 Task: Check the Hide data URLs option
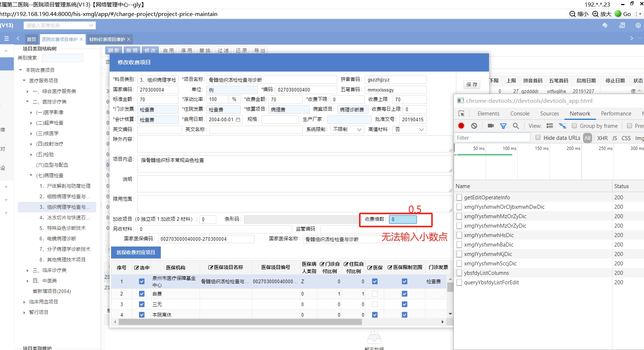538,138
